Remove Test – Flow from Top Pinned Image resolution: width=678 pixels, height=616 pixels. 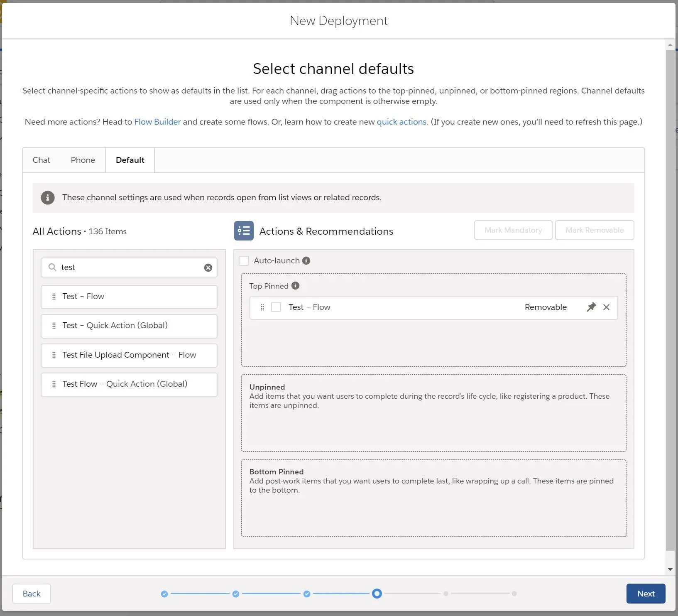607,307
